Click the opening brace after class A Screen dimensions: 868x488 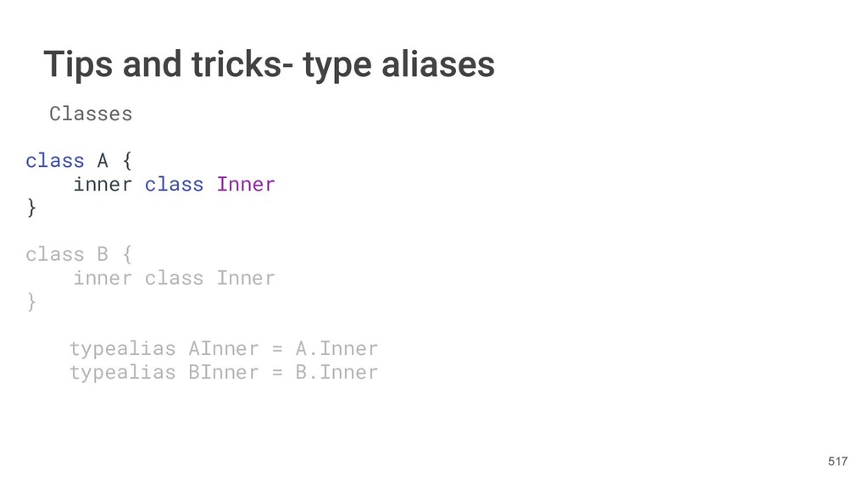126,160
